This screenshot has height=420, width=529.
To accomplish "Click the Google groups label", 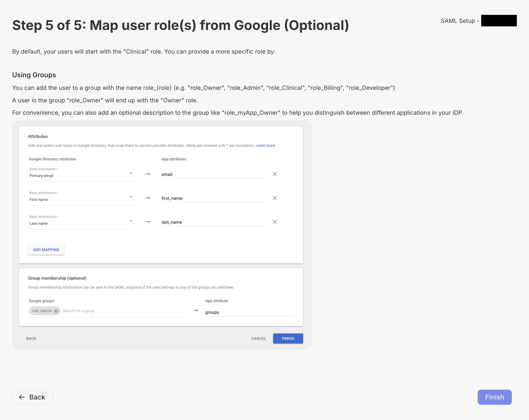I will 41,301.
